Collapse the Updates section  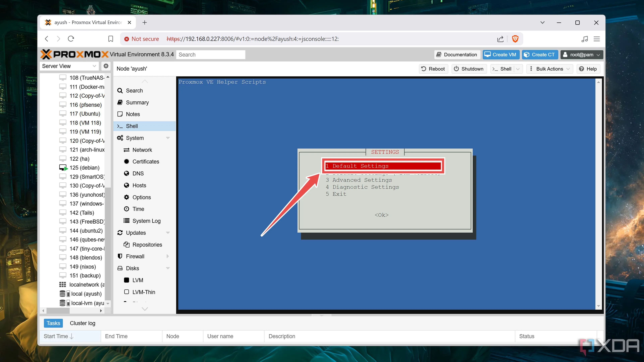tap(168, 233)
